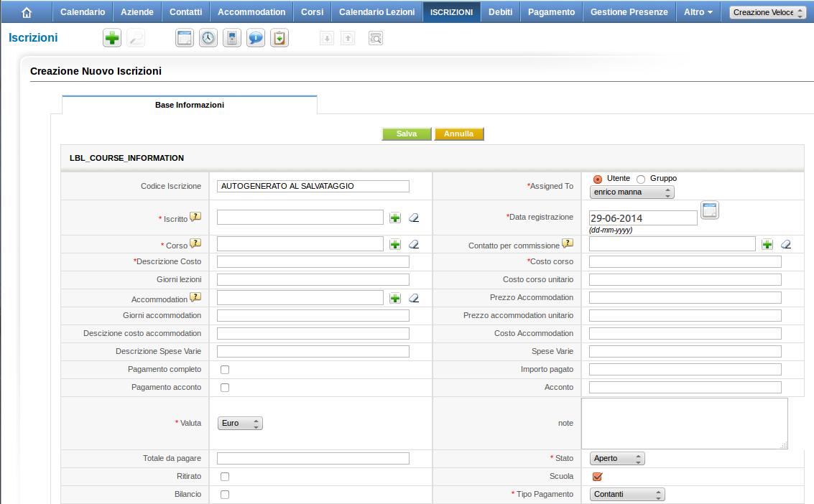Click into the note text area

683,424
